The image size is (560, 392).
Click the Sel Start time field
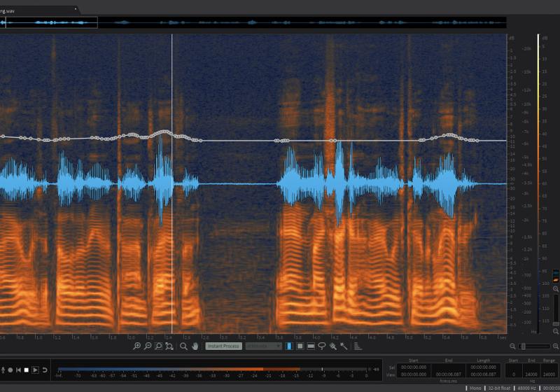tap(413, 367)
